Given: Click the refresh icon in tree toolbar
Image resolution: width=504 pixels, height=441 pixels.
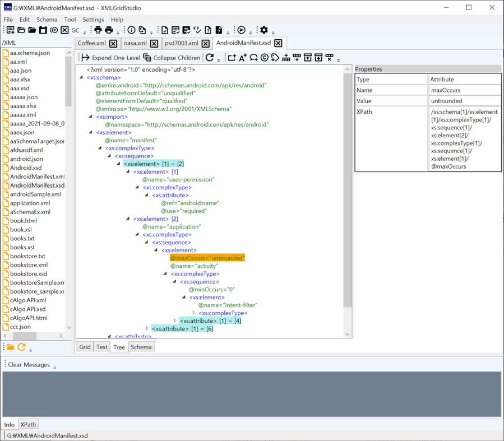Looking at the screenshot, I should [209, 58].
